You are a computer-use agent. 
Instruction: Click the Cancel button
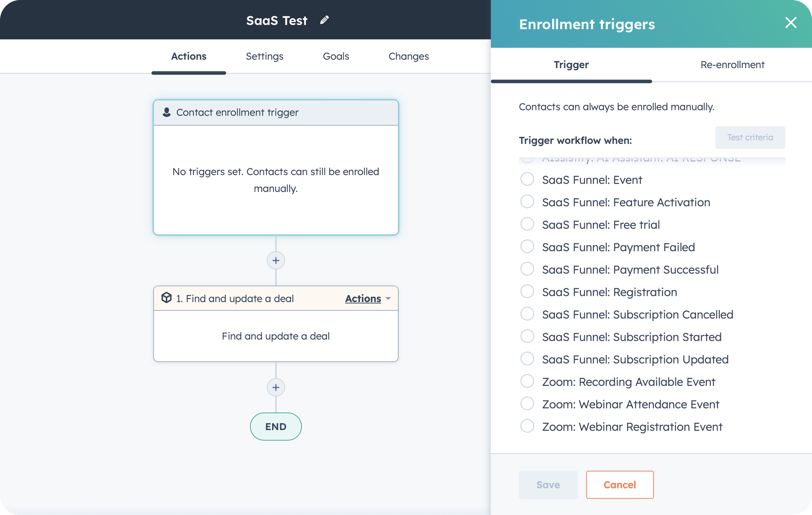(620, 484)
